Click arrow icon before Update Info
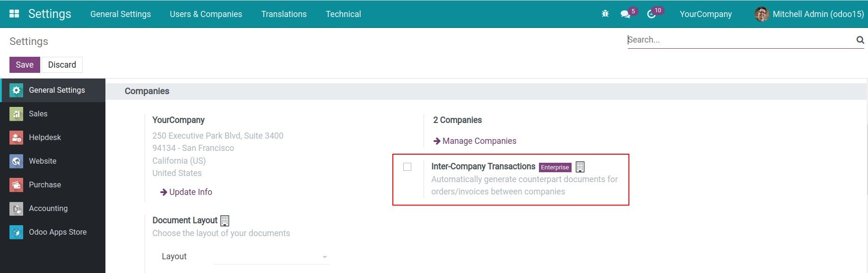Screen dimensions: 868x273 pos(164,192)
